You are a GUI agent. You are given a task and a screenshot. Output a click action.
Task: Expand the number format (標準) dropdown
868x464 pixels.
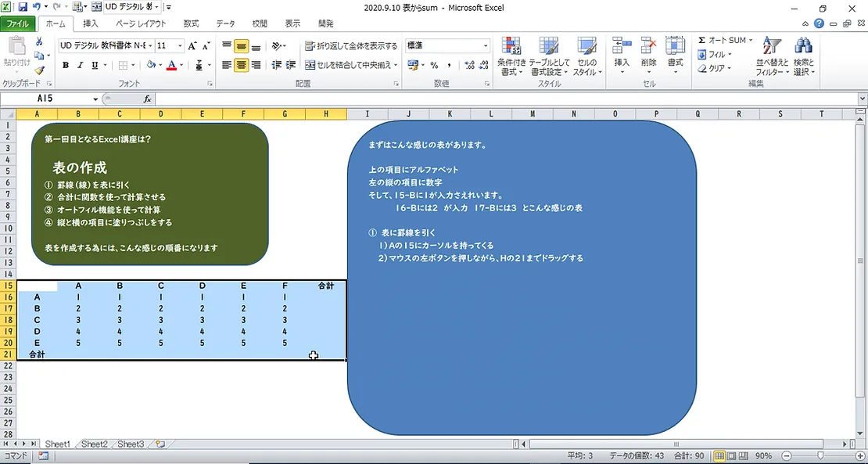click(x=486, y=46)
